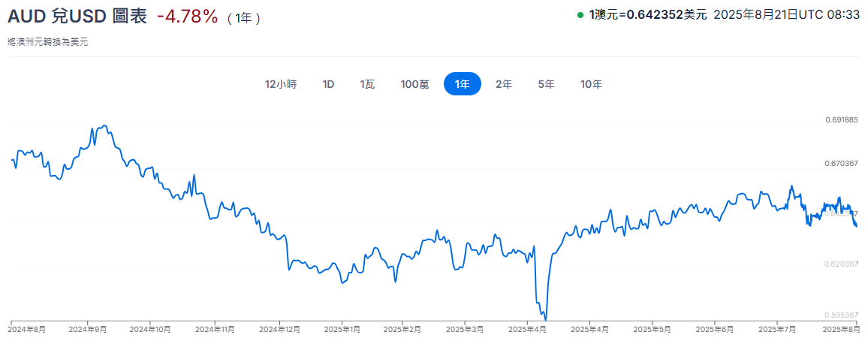Click the April 2025 lowest point on chart
This screenshot has width=868, height=338.
click(545, 320)
